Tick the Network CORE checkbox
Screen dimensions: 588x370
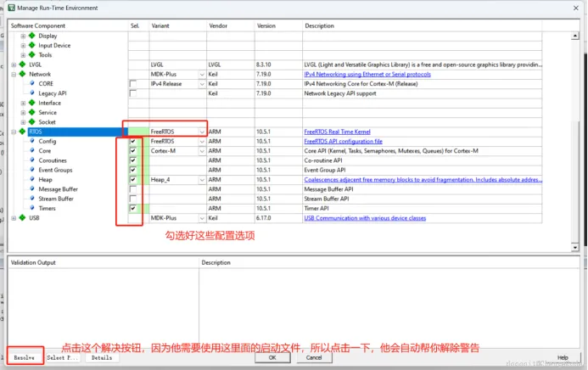(132, 84)
